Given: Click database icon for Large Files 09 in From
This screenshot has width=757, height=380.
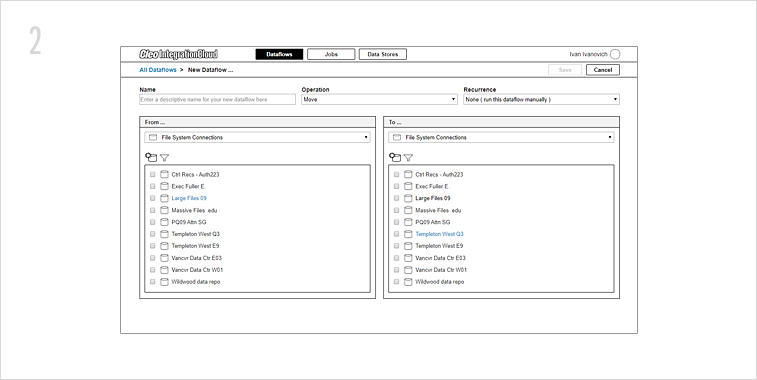Looking at the screenshot, I should click(164, 198).
